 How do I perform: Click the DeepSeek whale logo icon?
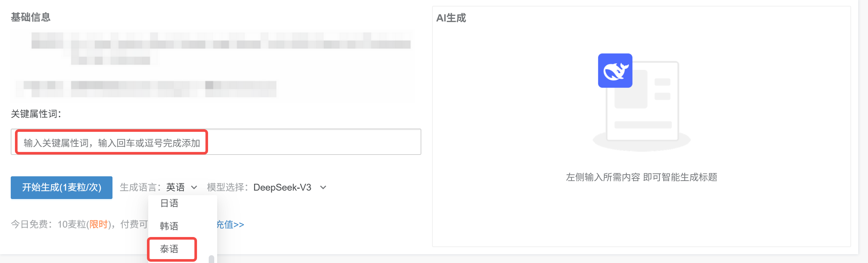(x=615, y=71)
